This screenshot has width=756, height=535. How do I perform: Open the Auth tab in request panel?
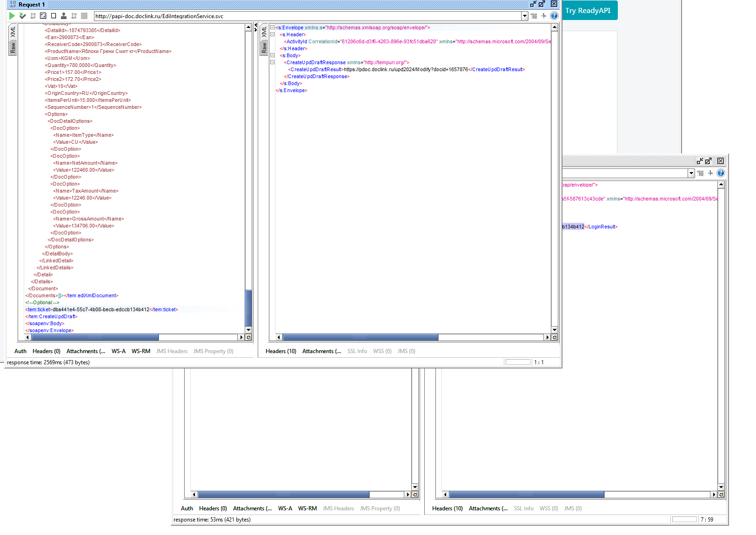(20, 351)
